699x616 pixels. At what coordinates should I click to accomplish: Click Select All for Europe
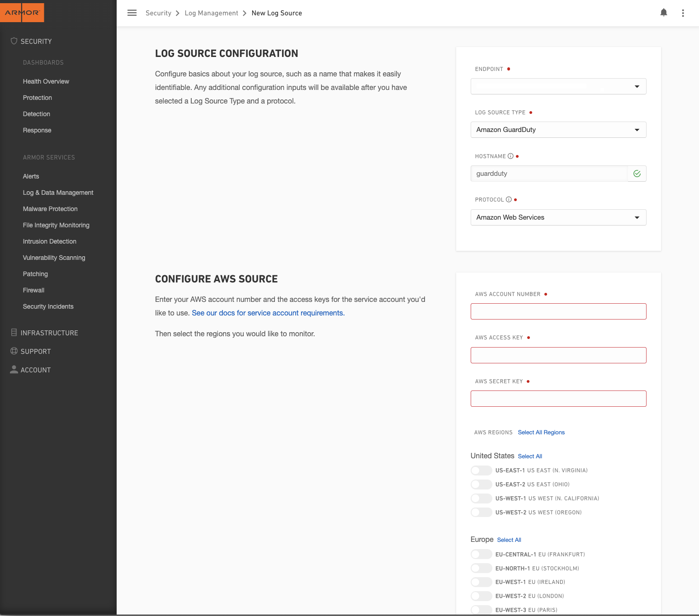click(x=509, y=540)
